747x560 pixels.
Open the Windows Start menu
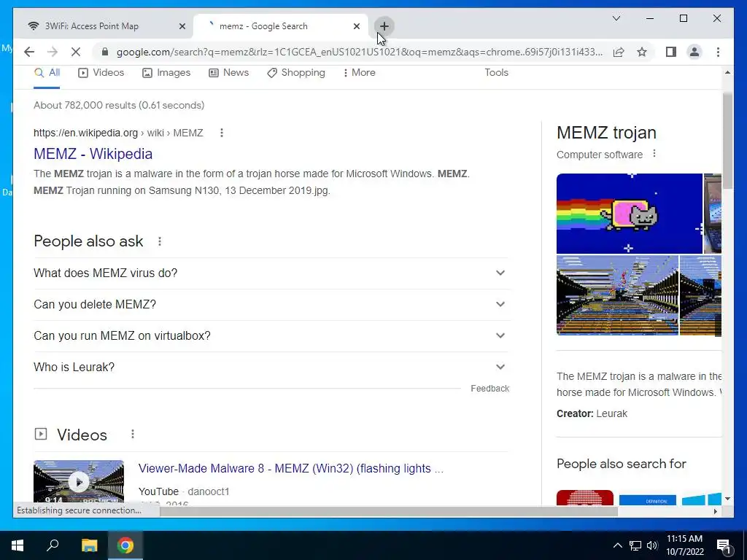[x=18, y=545]
